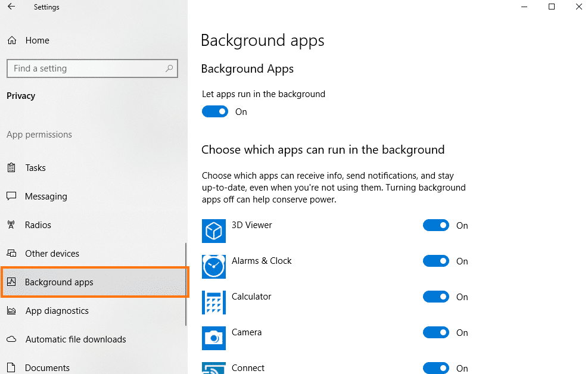Click the sidebar vertical scrollbar
This screenshot has width=588, height=374.
click(x=186, y=284)
